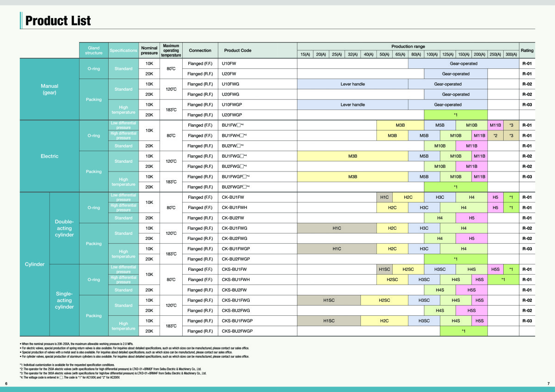
Task: Click the Lever handle cell in the U10FWG row
Action: 352,84
